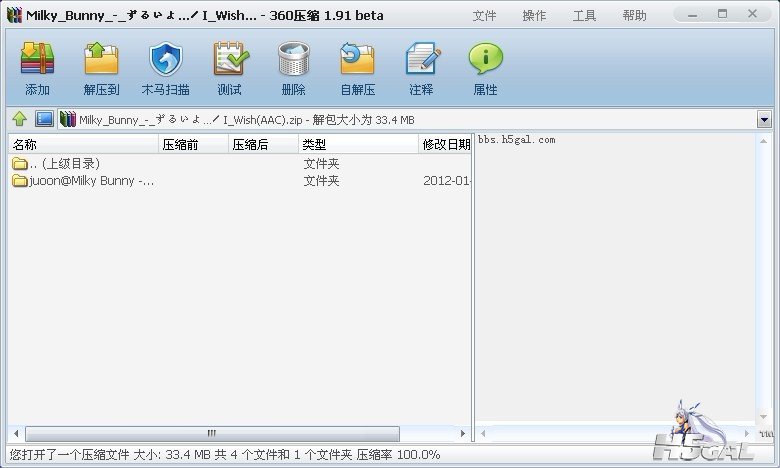Open the 帮助 menu
Screen dimensions: 780x468
(x=634, y=16)
